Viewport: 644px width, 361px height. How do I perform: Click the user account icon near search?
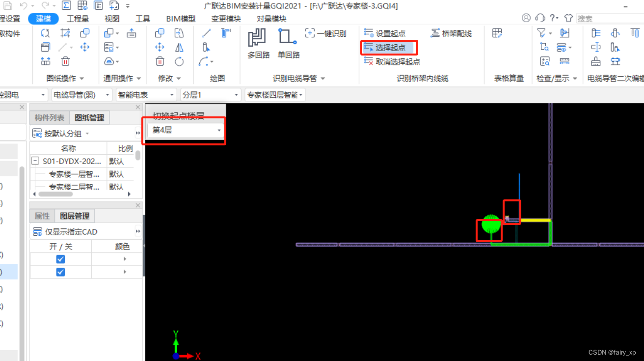click(526, 18)
